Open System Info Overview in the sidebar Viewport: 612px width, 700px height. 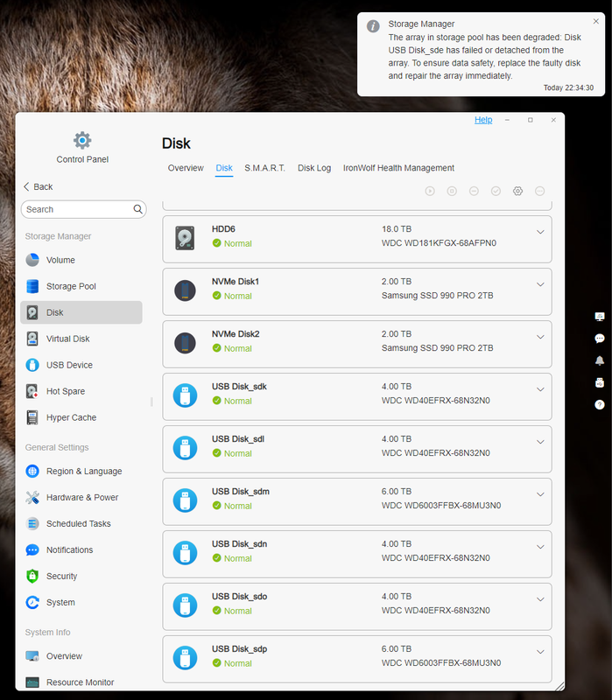click(x=81, y=655)
